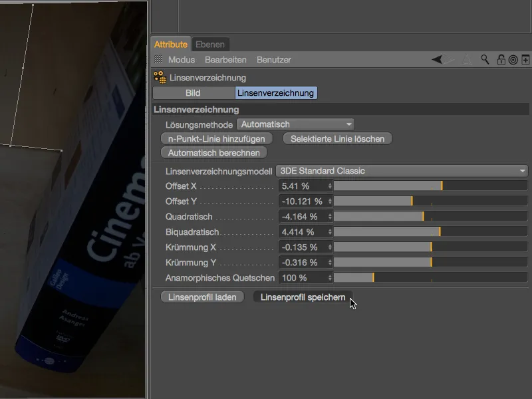Switch to the Attribute tab

point(171,45)
